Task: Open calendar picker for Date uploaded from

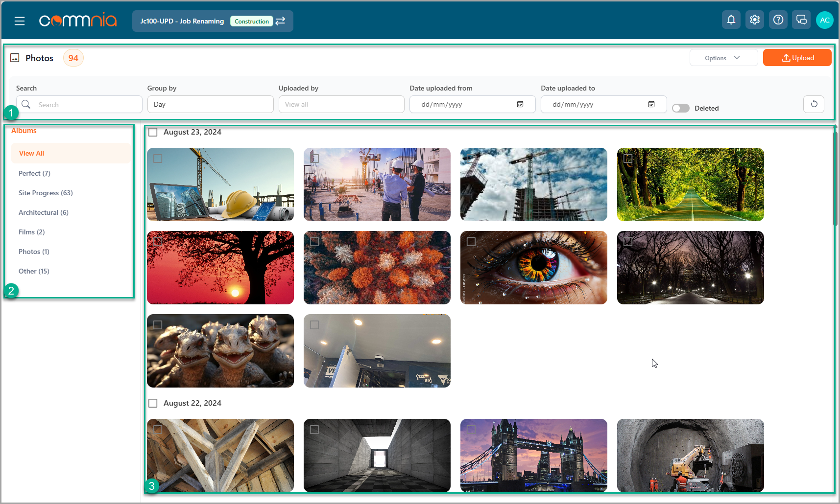Action: point(520,104)
